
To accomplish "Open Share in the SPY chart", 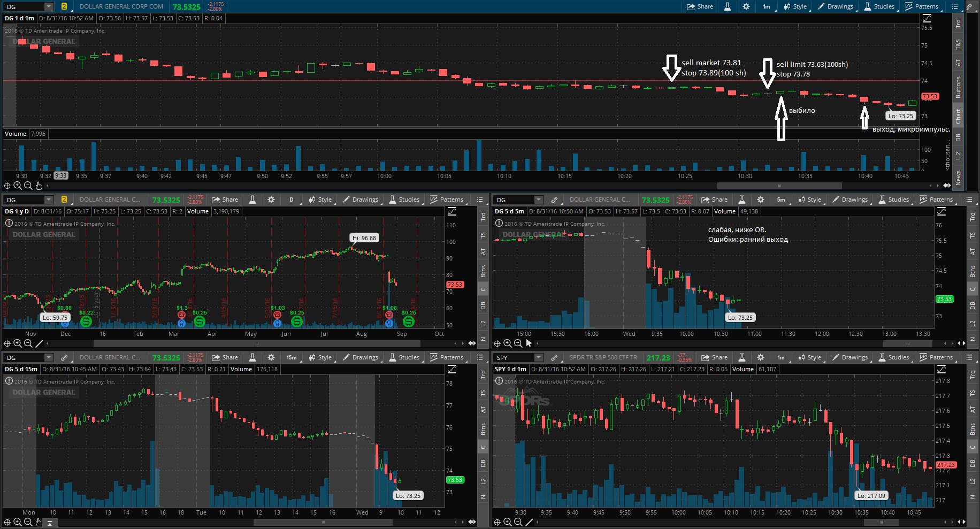I will pyautogui.click(x=714, y=357).
